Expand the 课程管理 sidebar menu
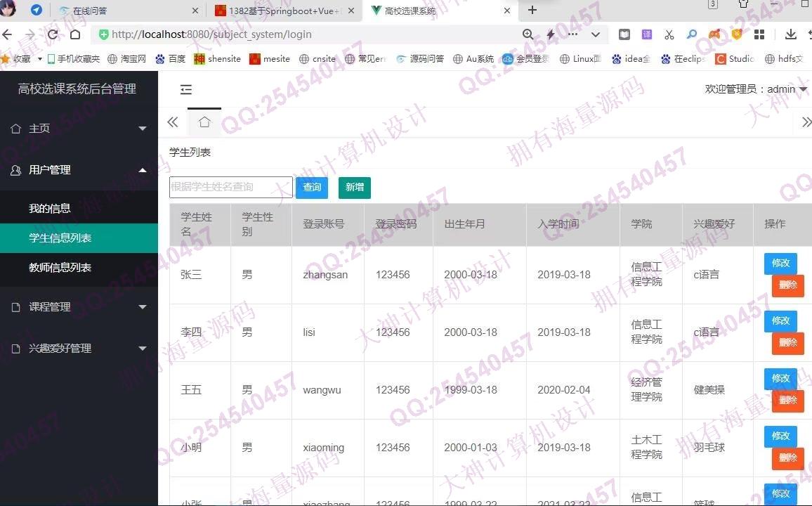The image size is (812, 506). pyautogui.click(x=79, y=306)
